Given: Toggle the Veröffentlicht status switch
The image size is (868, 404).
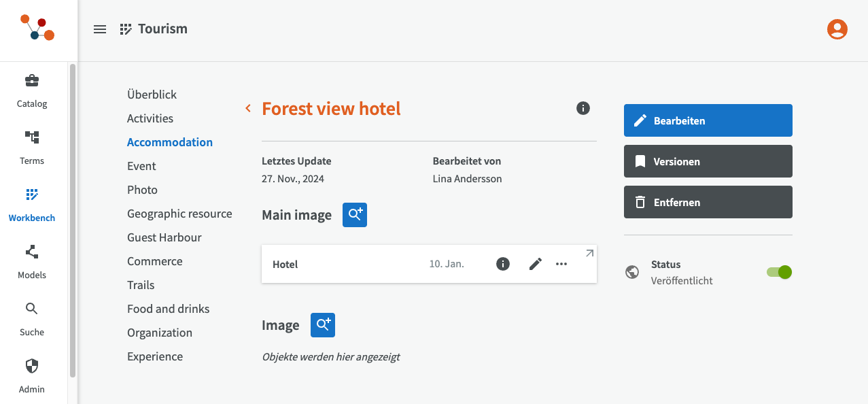Looking at the screenshot, I should pos(780,272).
